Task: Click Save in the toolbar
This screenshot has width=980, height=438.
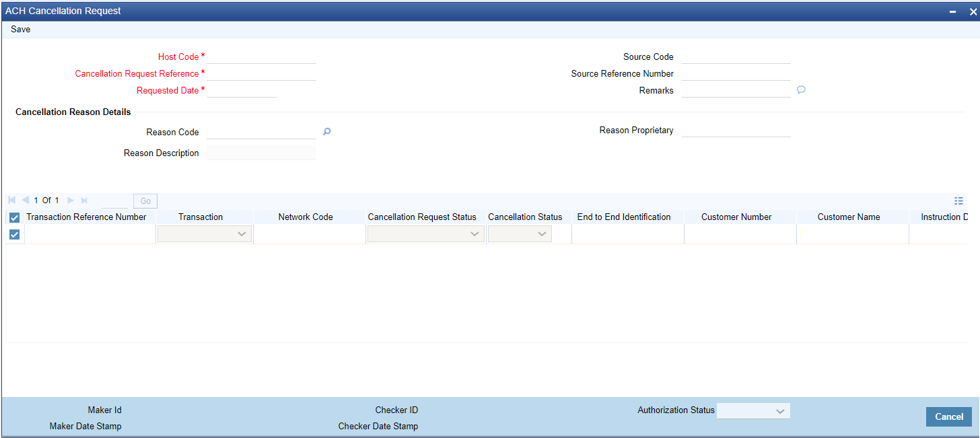Action: click(21, 30)
